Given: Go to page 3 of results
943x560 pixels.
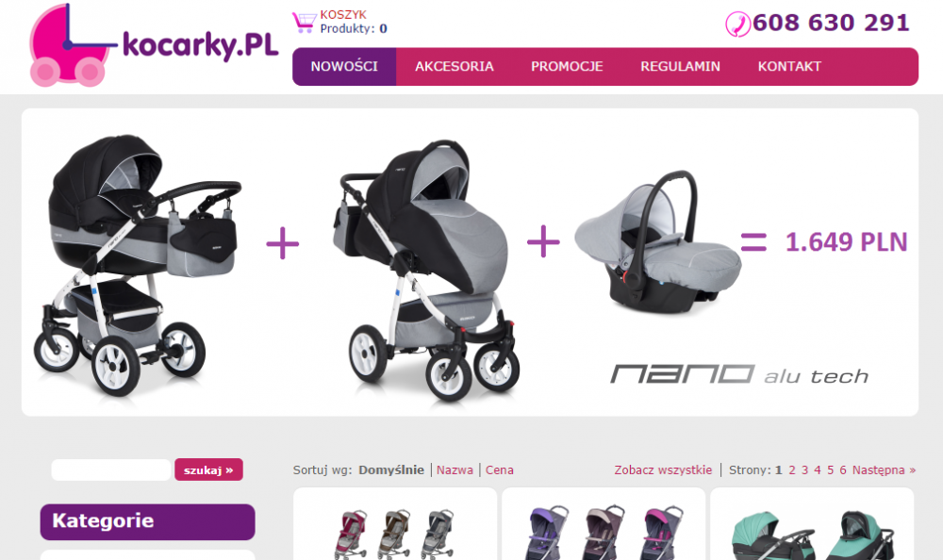Looking at the screenshot, I should pos(804,470).
